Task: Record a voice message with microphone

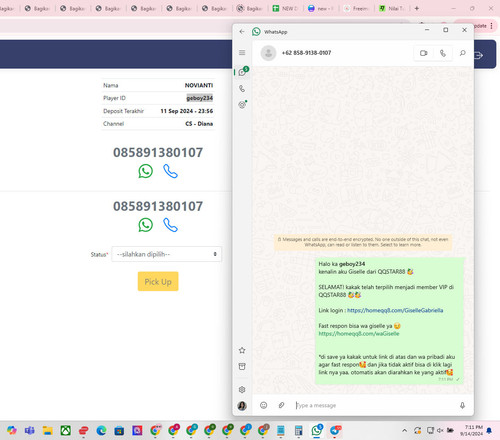Action: click(462, 405)
